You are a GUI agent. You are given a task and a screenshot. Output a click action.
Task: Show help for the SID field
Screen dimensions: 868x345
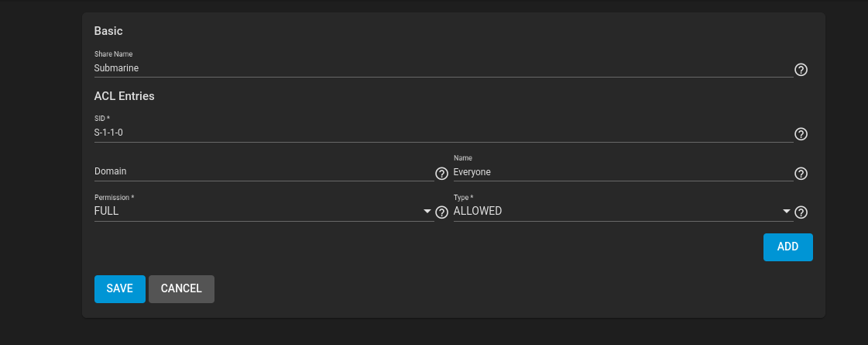[801, 134]
